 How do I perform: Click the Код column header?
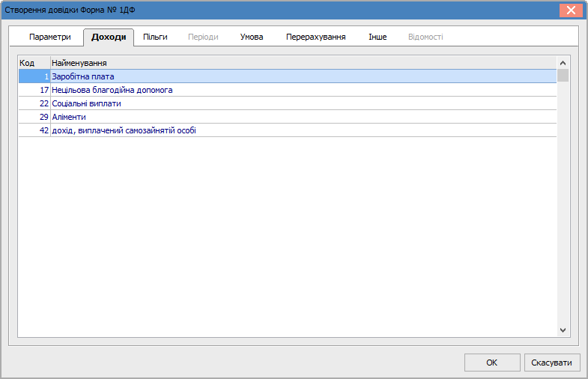34,63
